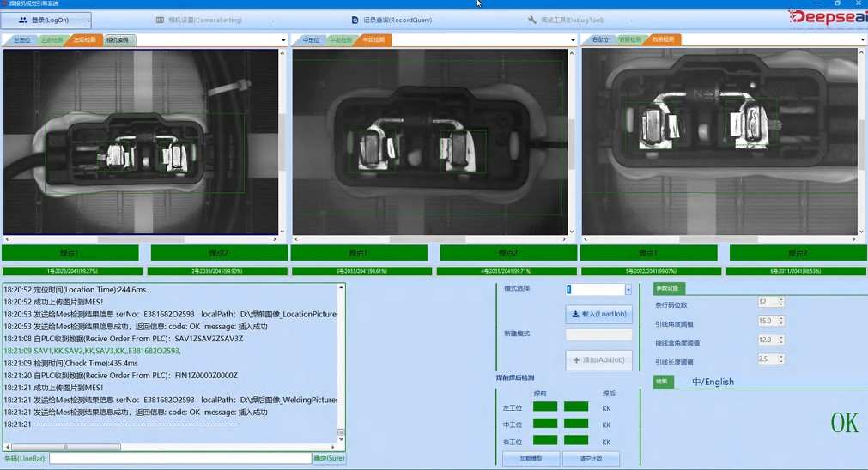Click the DebugTool wrench icon

pos(532,20)
